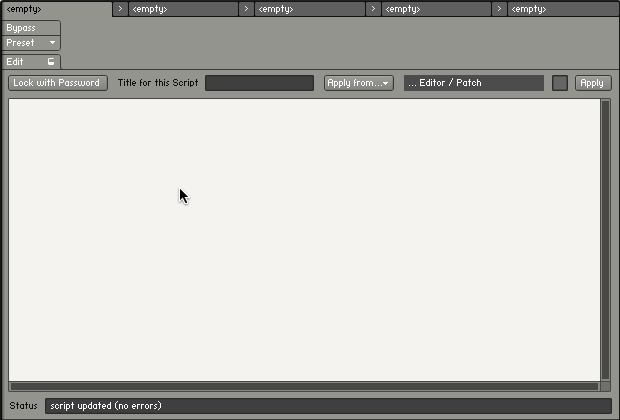The image size is (620, 420).
Task: Switch to the fourth <empty> script slot tab
Action: point(436,9)
